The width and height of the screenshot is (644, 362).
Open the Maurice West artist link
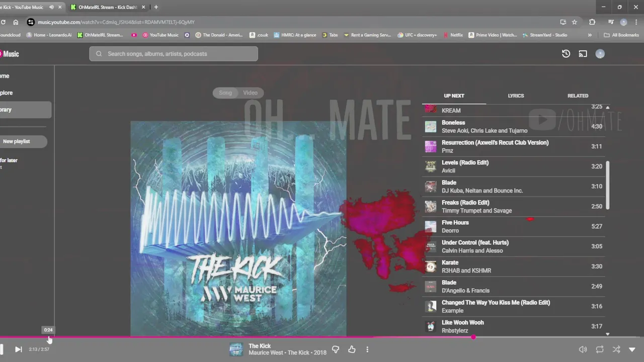[x=267, y=353]
